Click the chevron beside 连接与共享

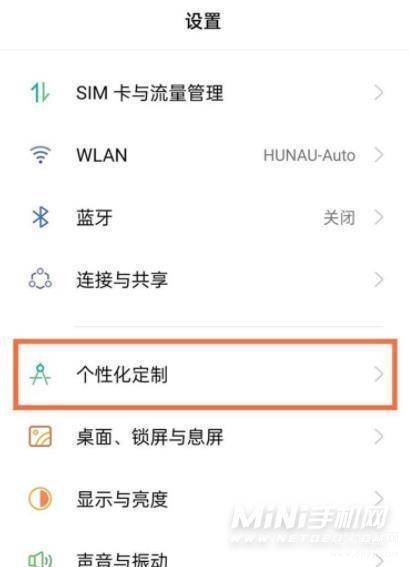[379, 280]
